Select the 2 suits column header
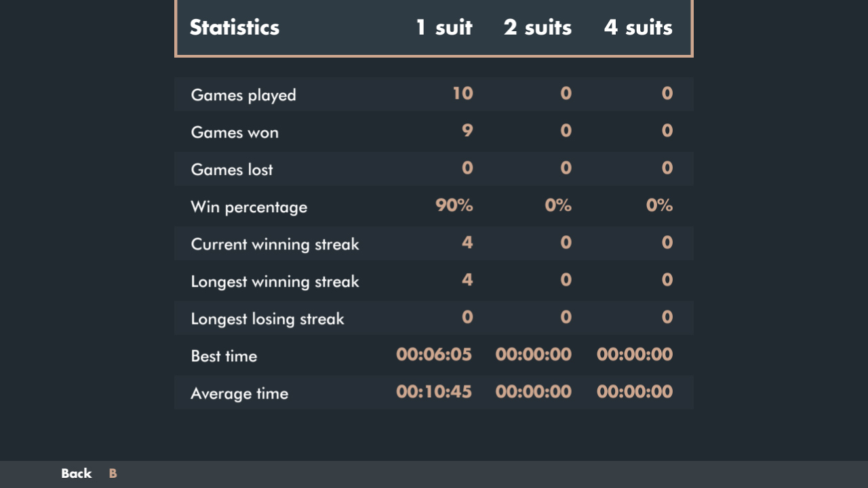Image resolution: width=868 pixels, height=488 pixels. (x=537, y=28)
